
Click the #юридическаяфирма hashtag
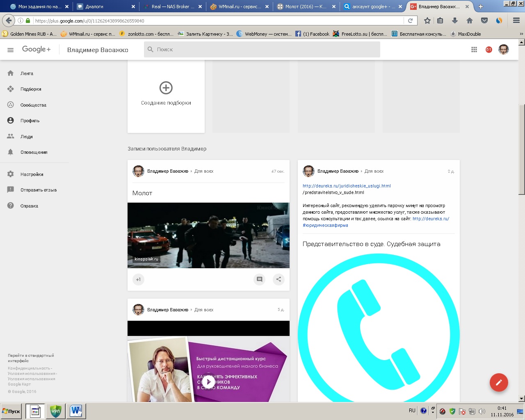[x=325, y=225]
